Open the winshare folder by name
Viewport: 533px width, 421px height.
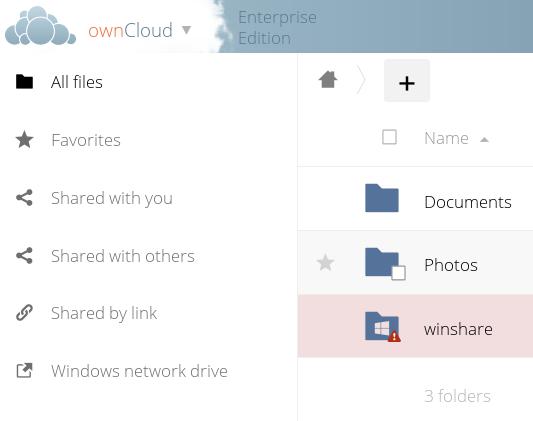pos(458,329)
